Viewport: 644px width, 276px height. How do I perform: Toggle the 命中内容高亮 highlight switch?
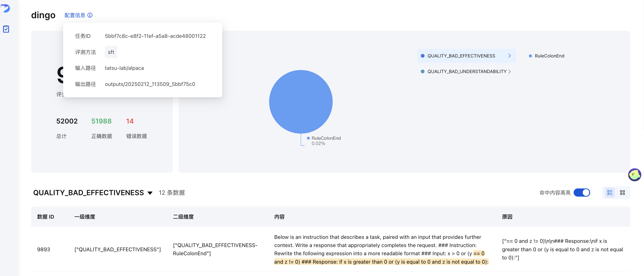click(x=582, y=192)
